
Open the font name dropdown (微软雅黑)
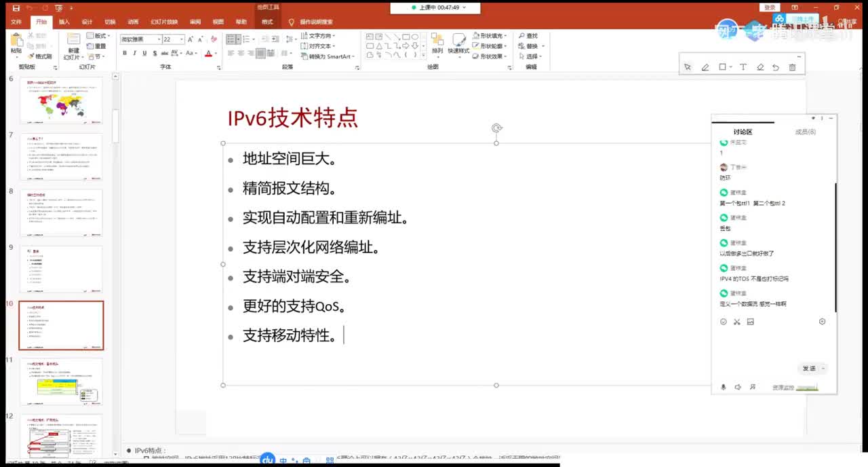point(159,39)
